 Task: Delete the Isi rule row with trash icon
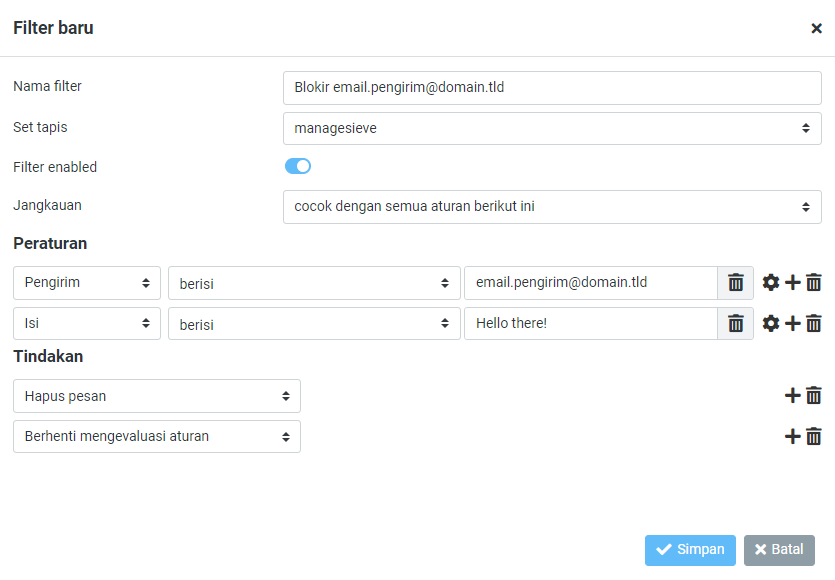(x=813, y=323)
